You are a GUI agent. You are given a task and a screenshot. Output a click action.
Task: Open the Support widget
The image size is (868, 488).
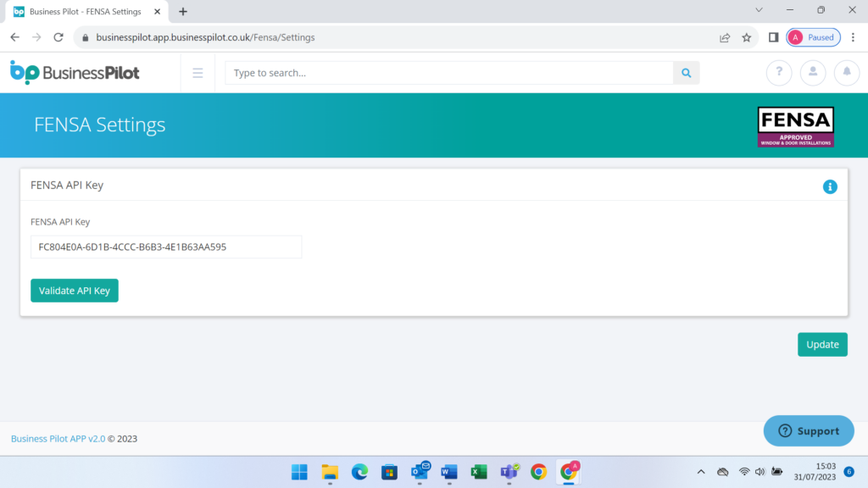[x=809, y=431]
